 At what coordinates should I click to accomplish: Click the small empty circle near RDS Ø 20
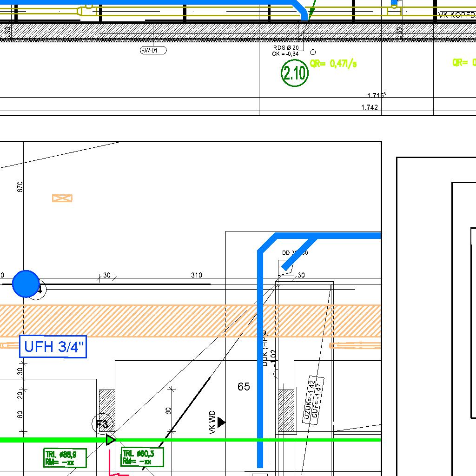coord(313,53)
